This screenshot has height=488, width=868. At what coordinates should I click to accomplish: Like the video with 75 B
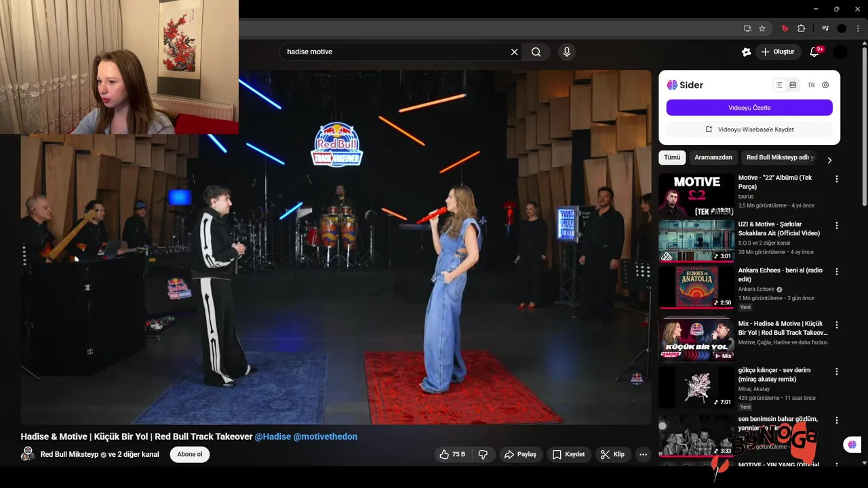[x=452, y=454]
